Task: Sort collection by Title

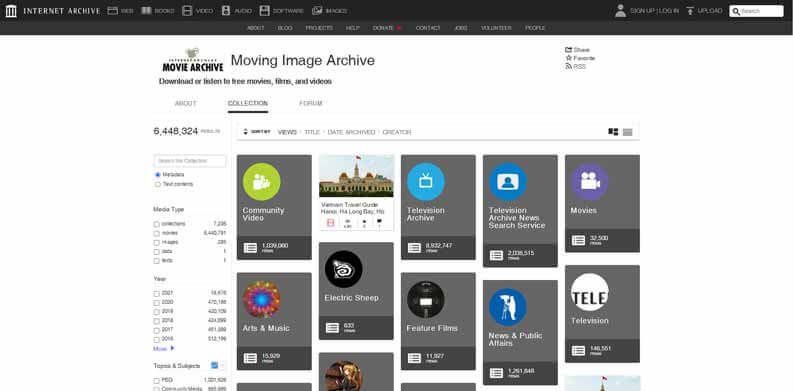Action: [x=312, y=132]
